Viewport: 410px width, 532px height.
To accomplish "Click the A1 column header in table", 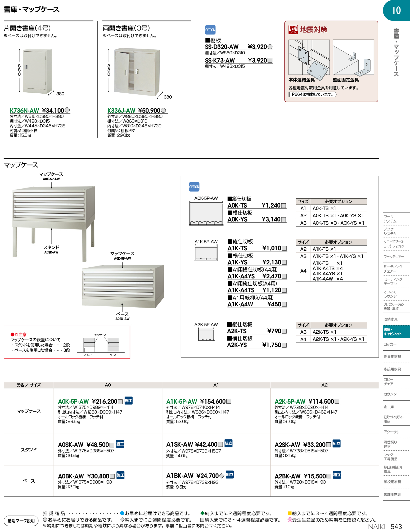I will tap(216, 385).
